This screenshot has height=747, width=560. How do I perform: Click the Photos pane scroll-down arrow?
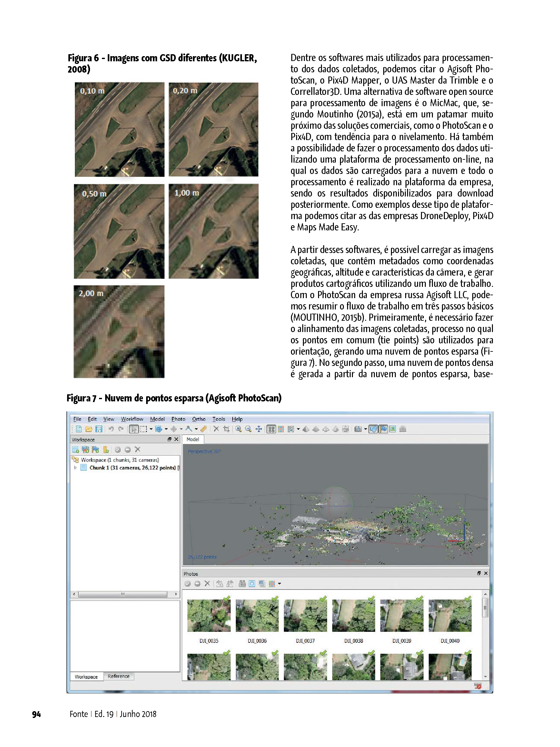click(485, 677)
